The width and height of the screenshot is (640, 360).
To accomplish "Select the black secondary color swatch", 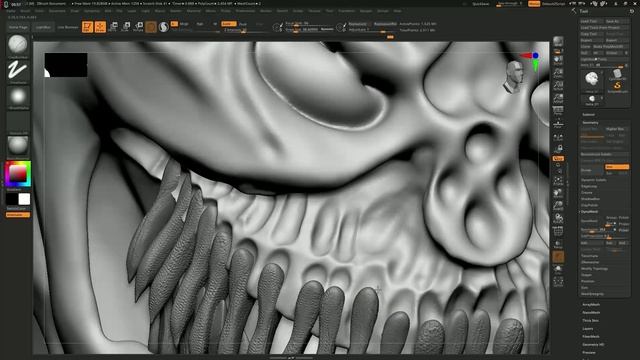I will [x=12, y=199].
